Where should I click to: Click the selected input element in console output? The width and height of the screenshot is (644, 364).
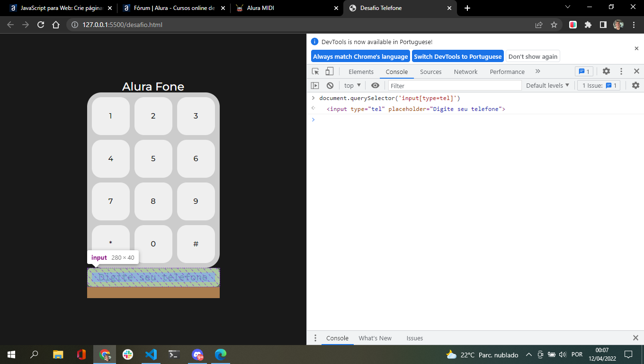point(416,109)
